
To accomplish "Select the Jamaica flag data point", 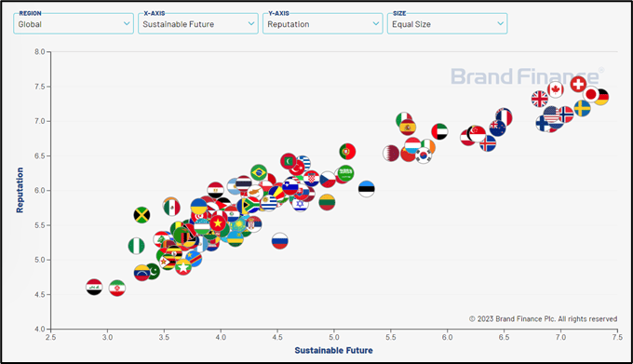I will (141, 215).
